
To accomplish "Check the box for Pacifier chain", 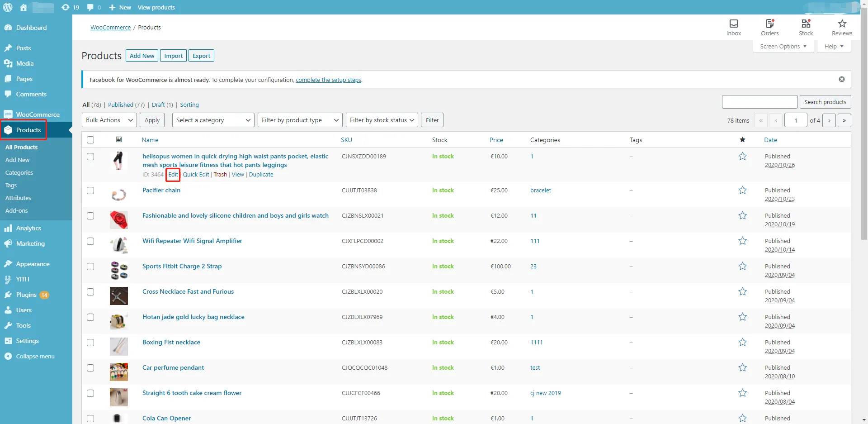I will (90, 191).
